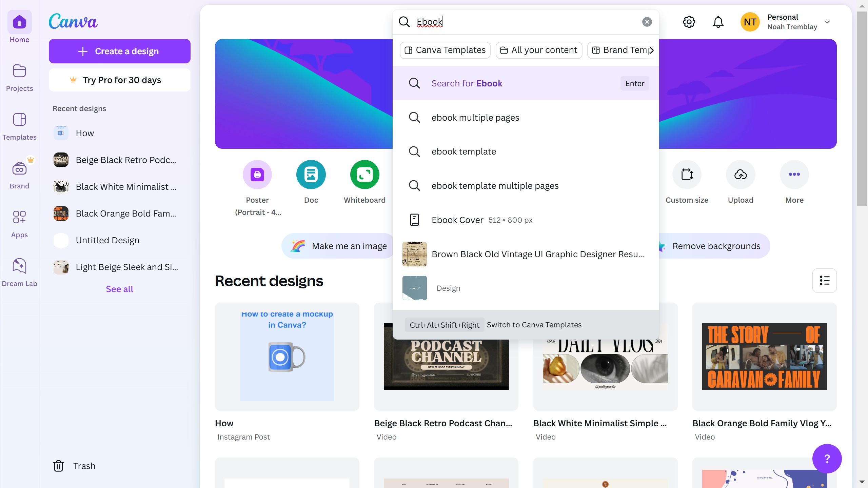The image size is (868, 488).
Task: Click the Upload cloud icon
Action: [741, 175]
